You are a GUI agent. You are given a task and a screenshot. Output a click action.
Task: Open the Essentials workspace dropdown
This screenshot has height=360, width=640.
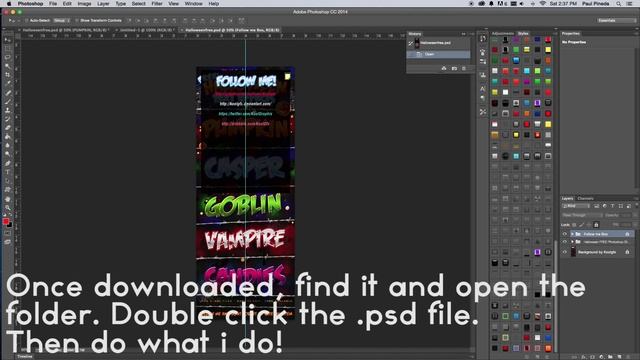point(616,20)
